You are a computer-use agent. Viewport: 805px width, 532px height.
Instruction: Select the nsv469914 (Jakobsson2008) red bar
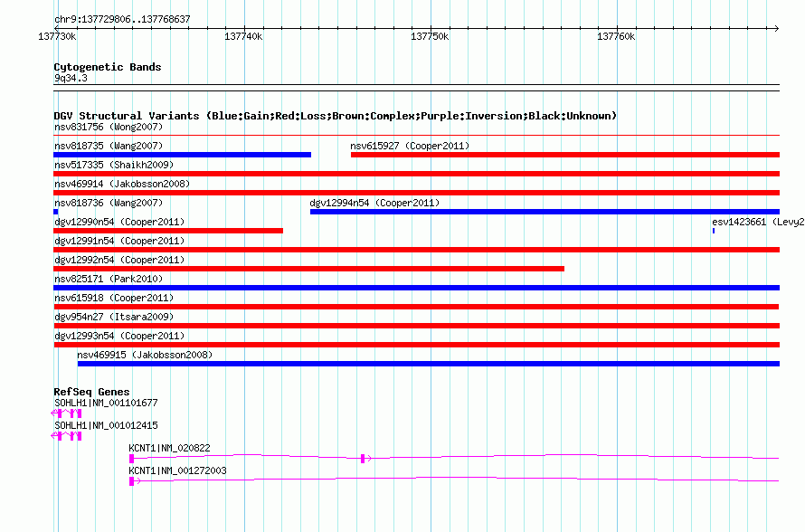point(416,193)
